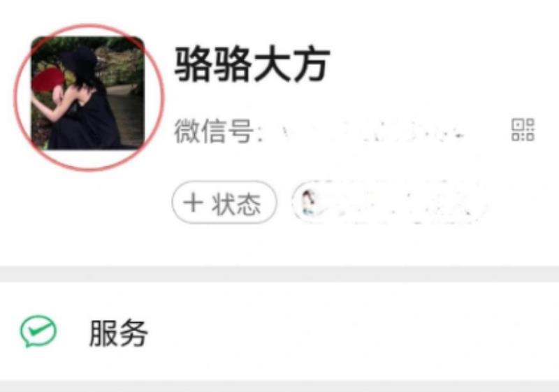Open the blurred friend status pill
The width and height of the screenshot is (559, 392).
[x=390, y=203]
